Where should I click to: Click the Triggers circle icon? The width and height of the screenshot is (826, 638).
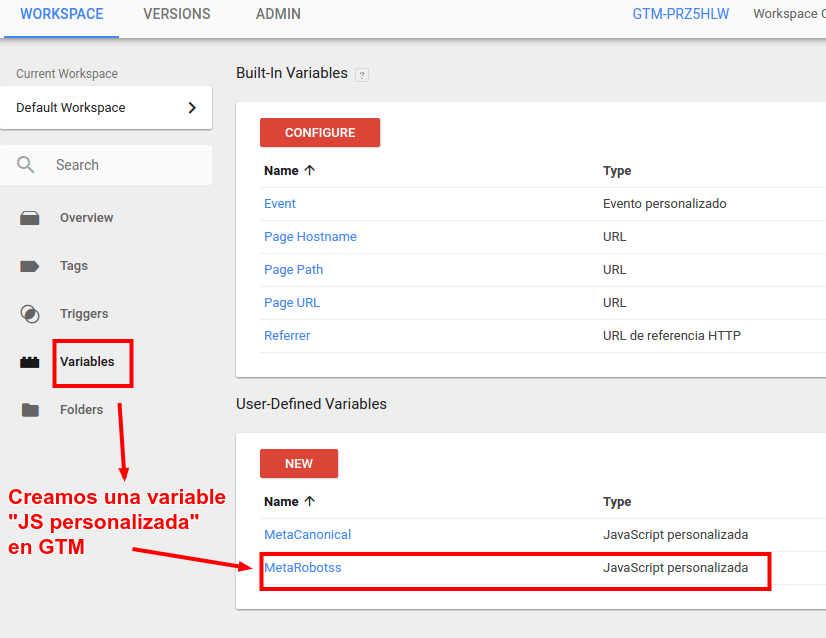pos(30,314)
